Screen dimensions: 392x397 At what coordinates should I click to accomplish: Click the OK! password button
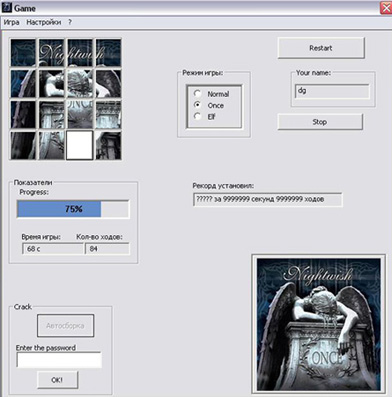(x=57, y=380)
